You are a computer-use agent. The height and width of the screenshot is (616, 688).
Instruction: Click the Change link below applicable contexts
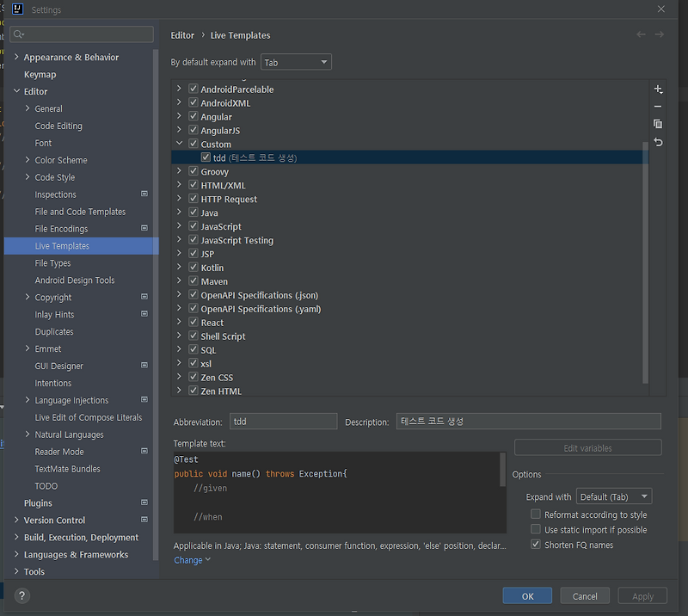pyautogui.click(x=187, y=559)
